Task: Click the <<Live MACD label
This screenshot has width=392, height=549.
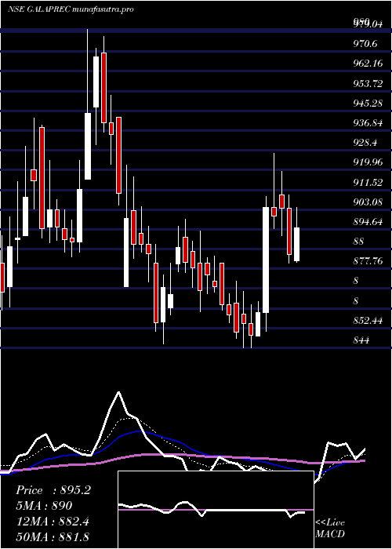Action: pyautogui.click(x=330, y=528)
